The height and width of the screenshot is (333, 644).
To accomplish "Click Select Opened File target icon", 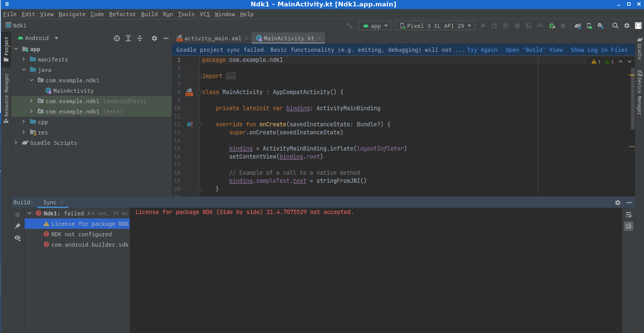I will tap(117, 38).
